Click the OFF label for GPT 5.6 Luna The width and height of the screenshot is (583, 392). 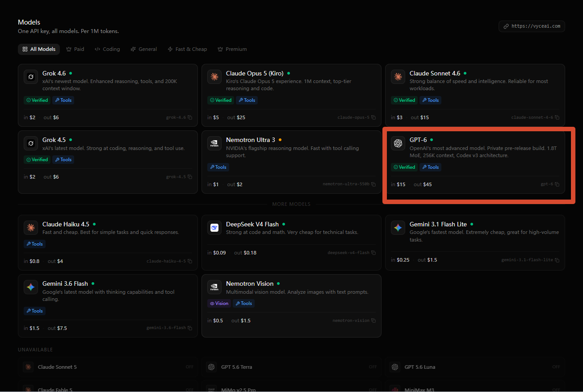click(x=556, y=367)
